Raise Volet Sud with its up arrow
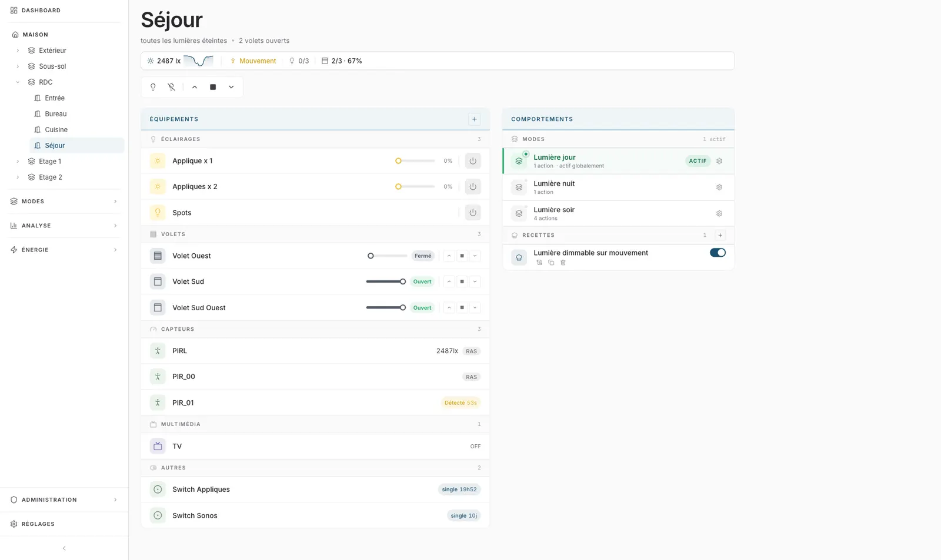Image resolution: width=941 pixels, height=560 pixels. point(449,281)
